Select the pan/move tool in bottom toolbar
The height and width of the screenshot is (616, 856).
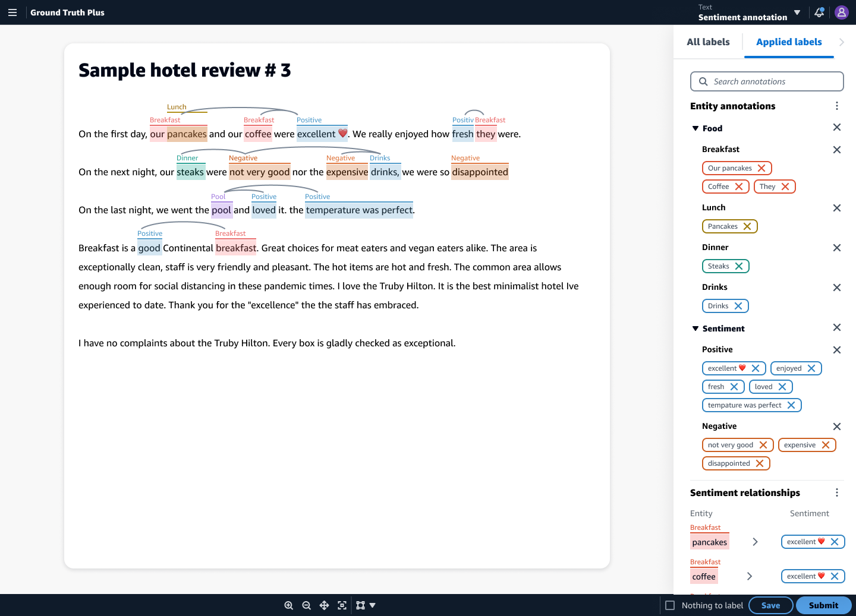pyautogui.click(x=324, y=605)
